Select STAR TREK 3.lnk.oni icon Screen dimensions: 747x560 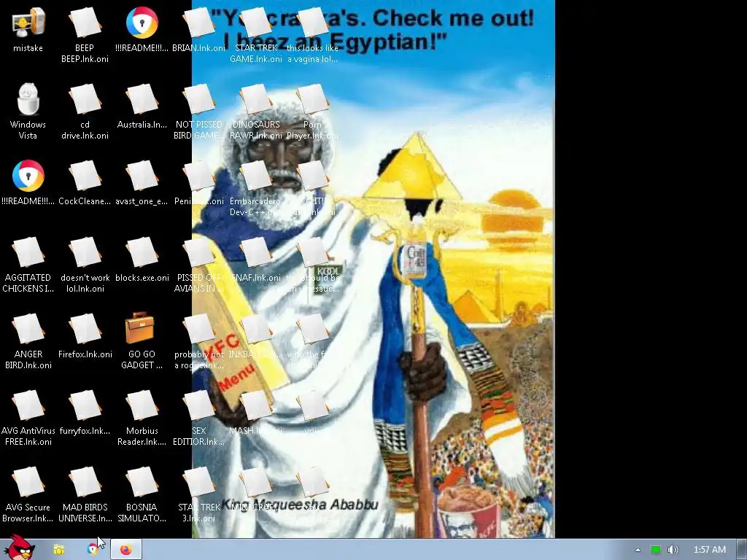click(198, 482)
